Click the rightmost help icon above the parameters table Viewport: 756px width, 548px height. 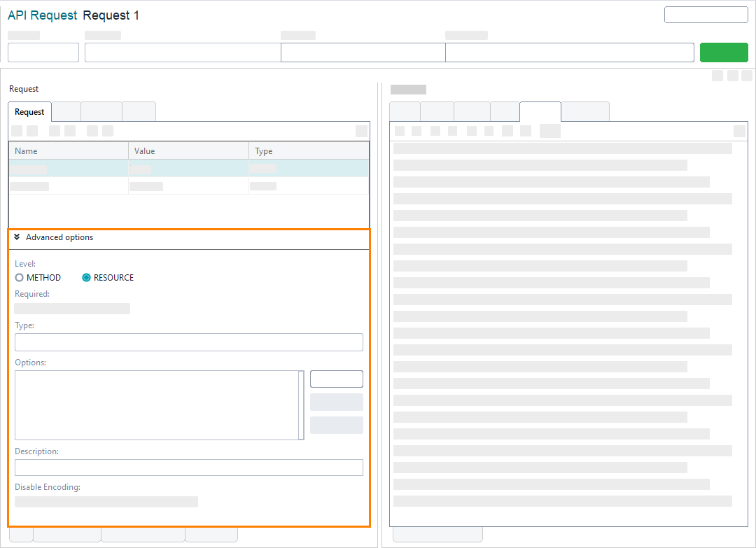pyautogui.click(x=361, y=130)
